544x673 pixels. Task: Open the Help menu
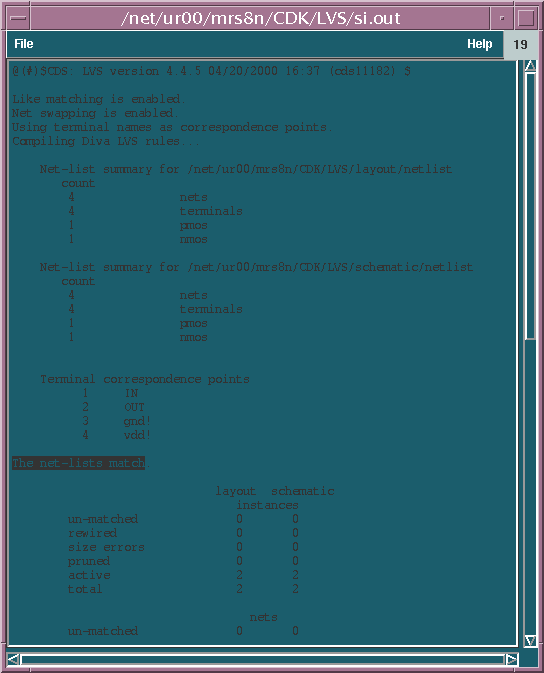pos(480,44)
